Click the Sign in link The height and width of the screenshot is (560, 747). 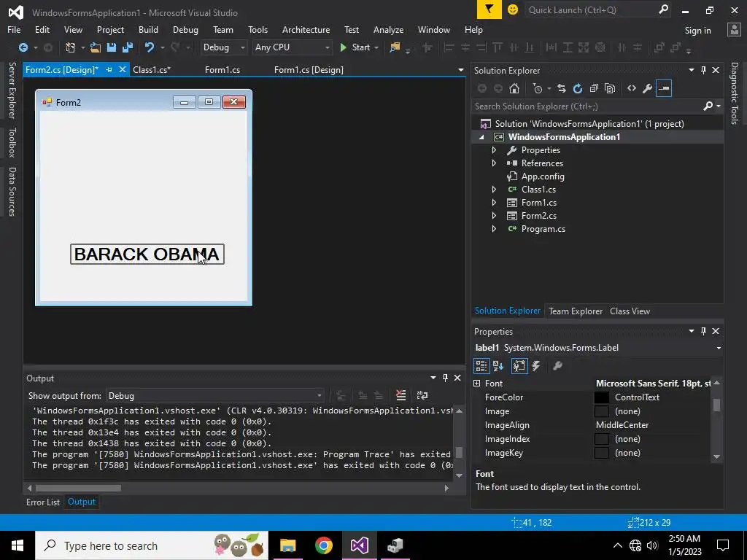(697, 31)
